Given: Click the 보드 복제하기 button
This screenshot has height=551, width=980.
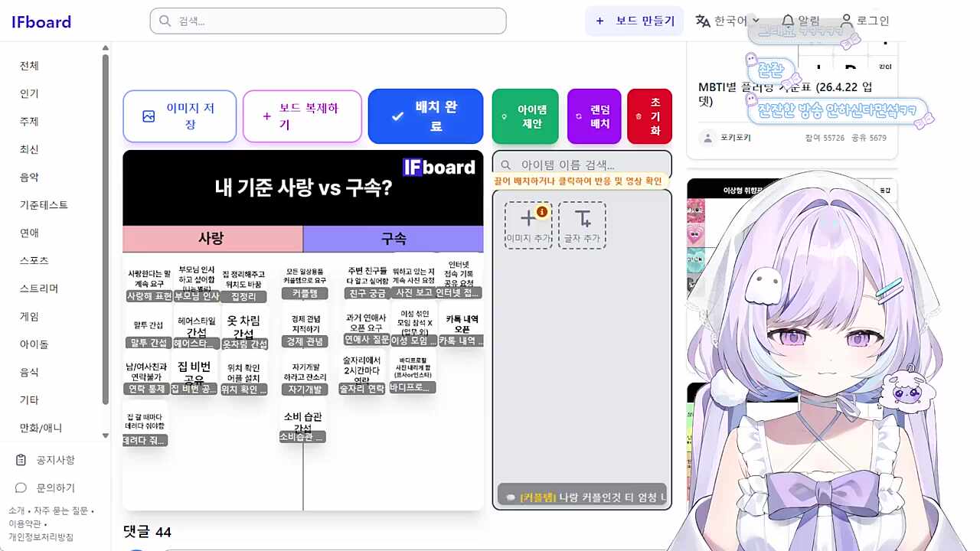Looking at the screenshot, I should [302, 116].
